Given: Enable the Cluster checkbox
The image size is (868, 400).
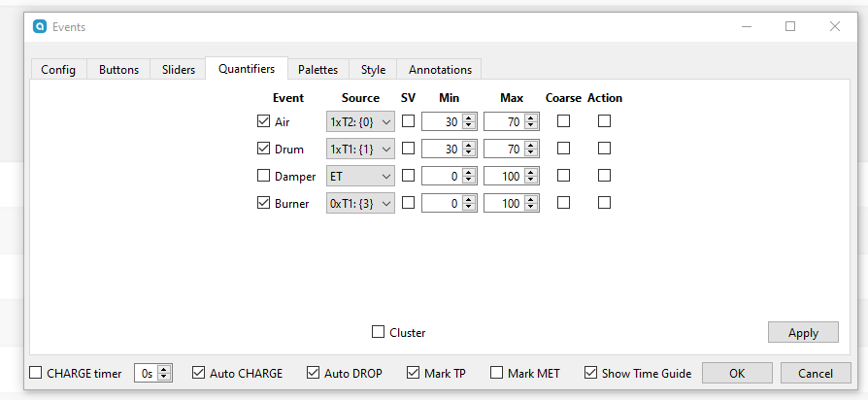Looking at the screenshot, I should coord(378,332).
